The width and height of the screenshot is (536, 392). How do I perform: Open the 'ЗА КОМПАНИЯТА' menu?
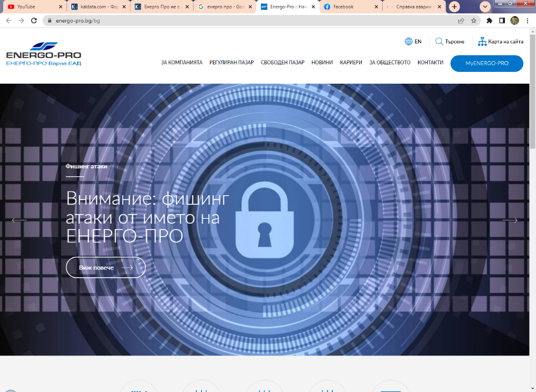tap(182, 63)
